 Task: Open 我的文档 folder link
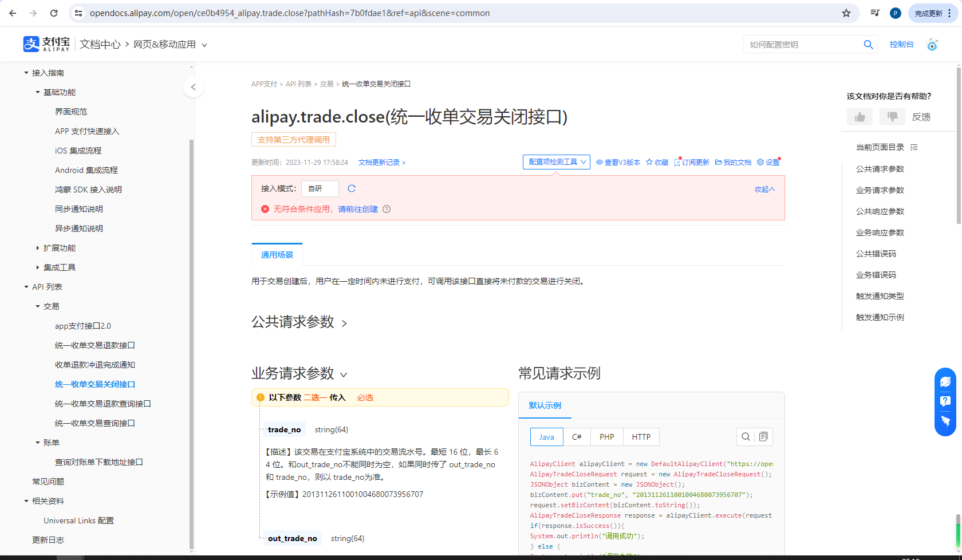coord(733,163)
